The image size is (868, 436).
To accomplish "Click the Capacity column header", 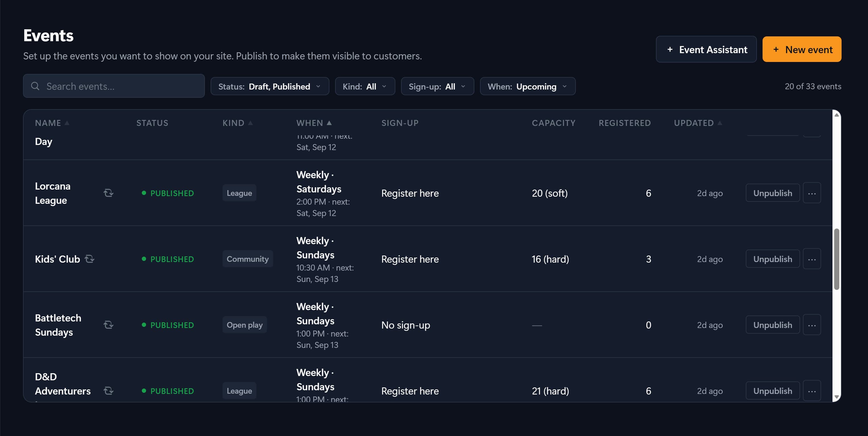I will 554,123.
